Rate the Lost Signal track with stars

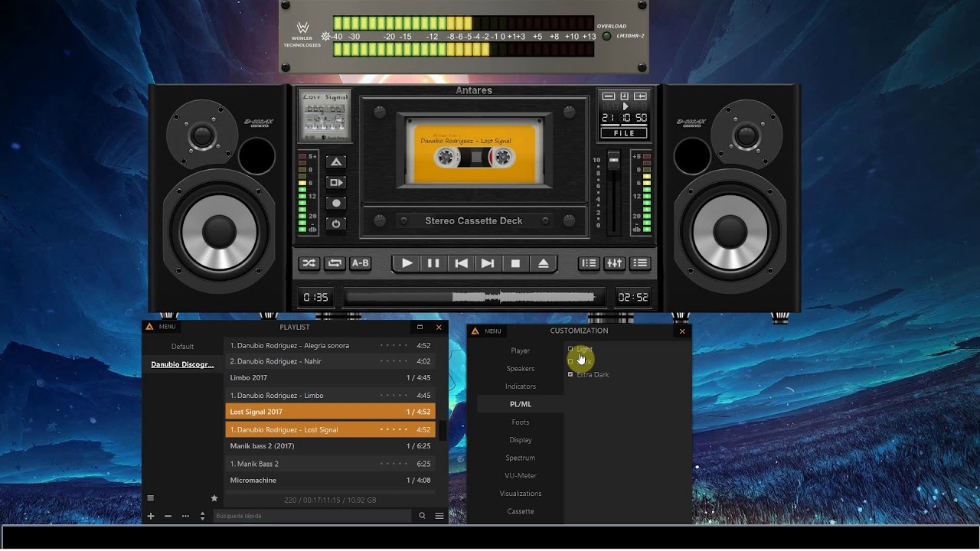pyautogui.click(x=394, y=429)
